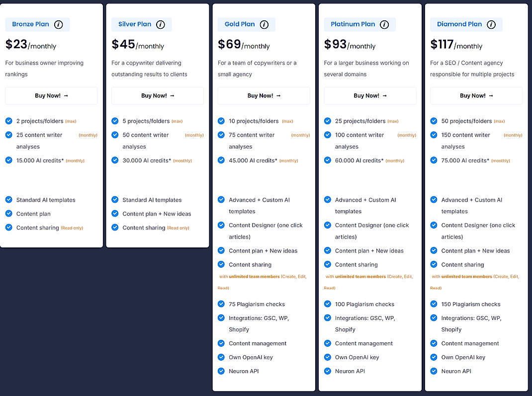Viewport: 532px width, 396px height.
Task: Click the checkmark beside Standard AI templates in Silver
Action: (115, 200)
